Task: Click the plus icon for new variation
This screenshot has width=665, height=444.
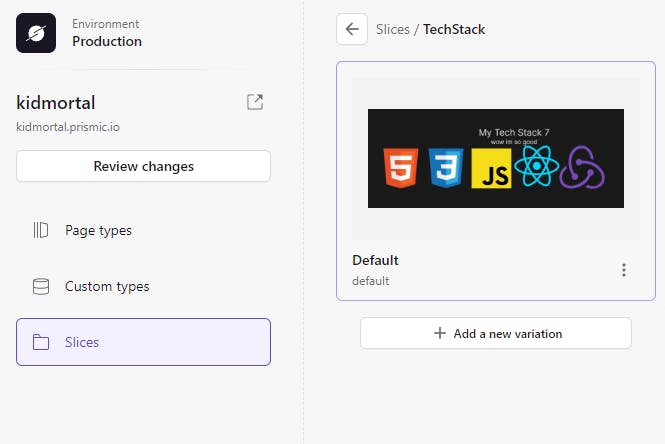Action: (x=440, y=333)
